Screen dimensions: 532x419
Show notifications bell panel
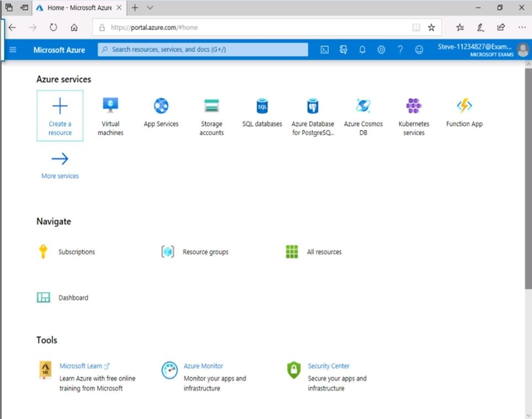(362, 50)
